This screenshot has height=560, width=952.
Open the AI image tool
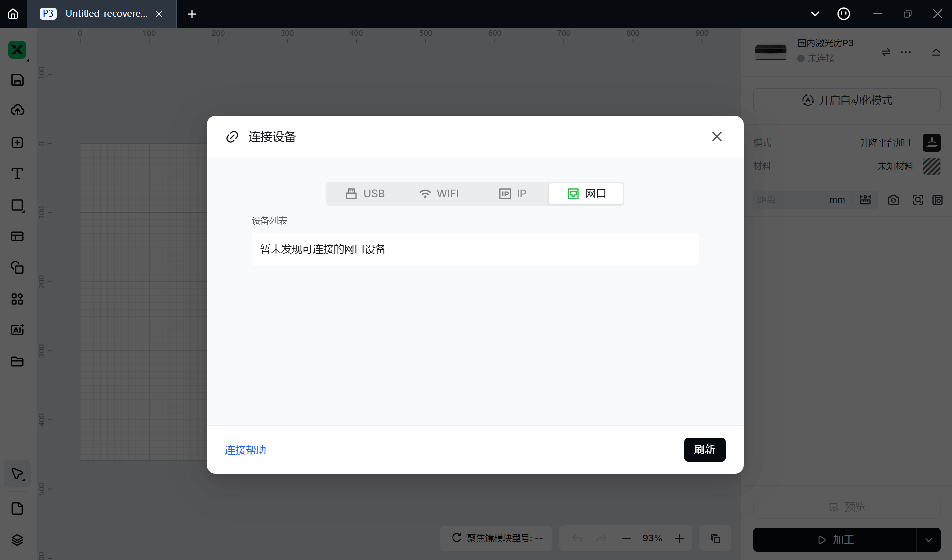tap(17, 330)
